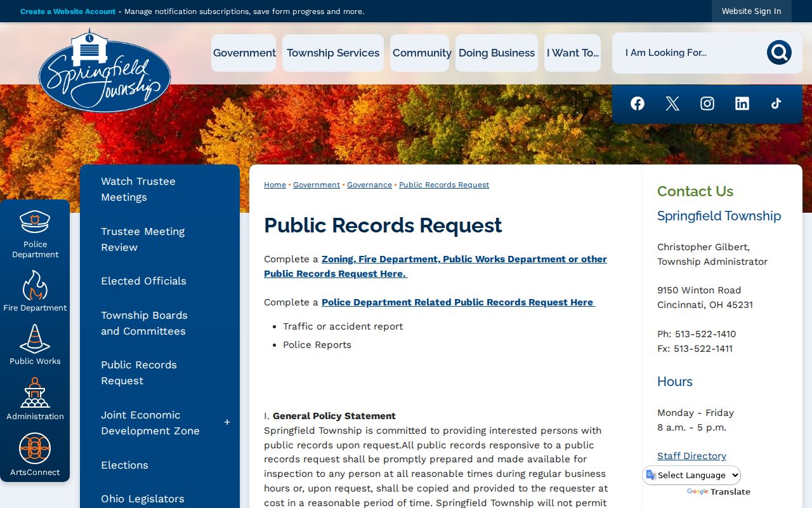Viewport: 812px width, 508px height.
Task: Open the Facebook social icon
Action: [638, 104]
